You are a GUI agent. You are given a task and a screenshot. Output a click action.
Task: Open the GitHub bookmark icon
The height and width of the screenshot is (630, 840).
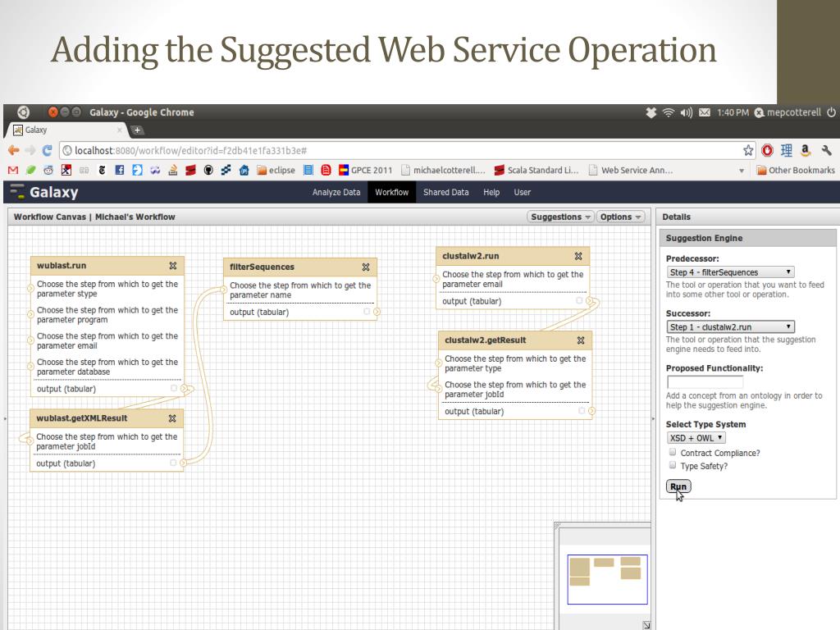(x=208, y=171)
